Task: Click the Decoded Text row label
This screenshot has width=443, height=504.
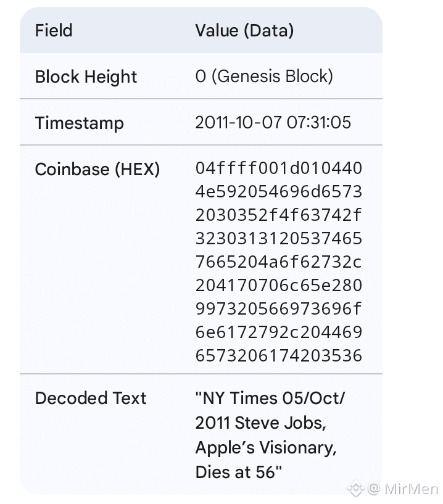Action: tap(91, 398)
